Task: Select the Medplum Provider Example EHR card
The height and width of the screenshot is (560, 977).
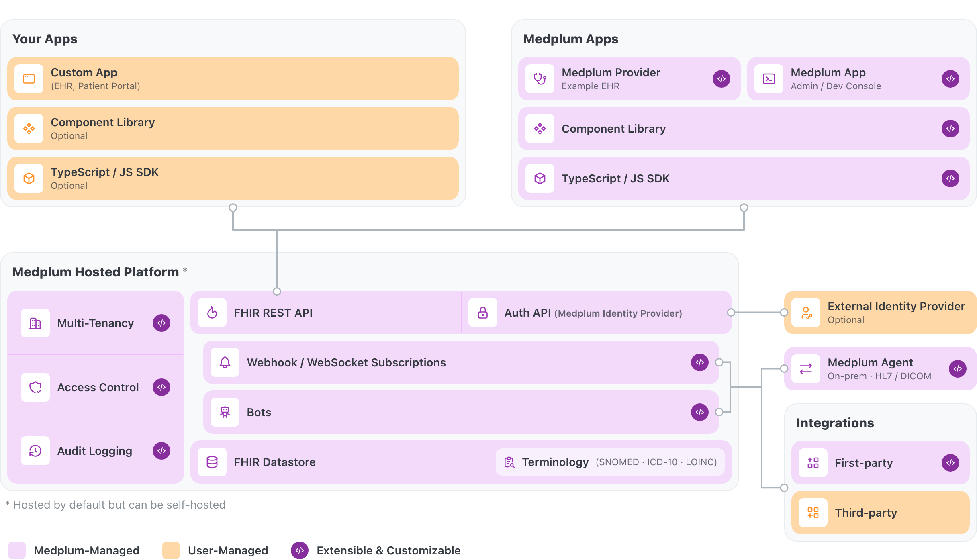Action: point(629,79)
